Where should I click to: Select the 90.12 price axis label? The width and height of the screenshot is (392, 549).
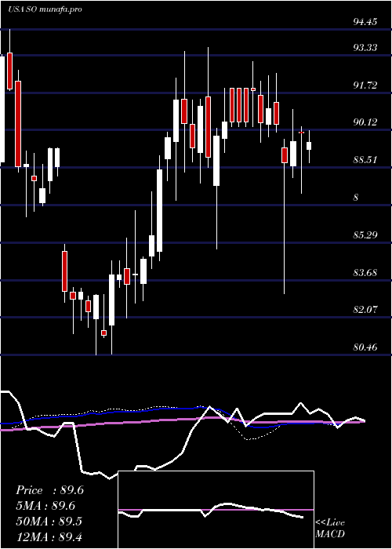tap(365, 122)
